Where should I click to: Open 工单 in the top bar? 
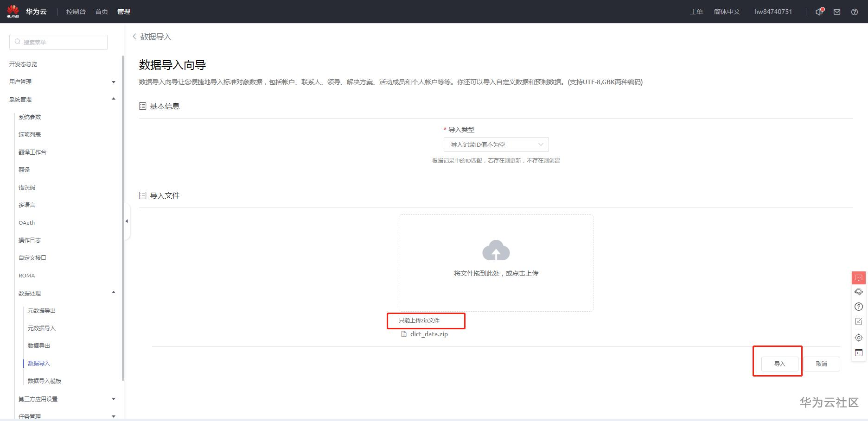click(696, 12)
